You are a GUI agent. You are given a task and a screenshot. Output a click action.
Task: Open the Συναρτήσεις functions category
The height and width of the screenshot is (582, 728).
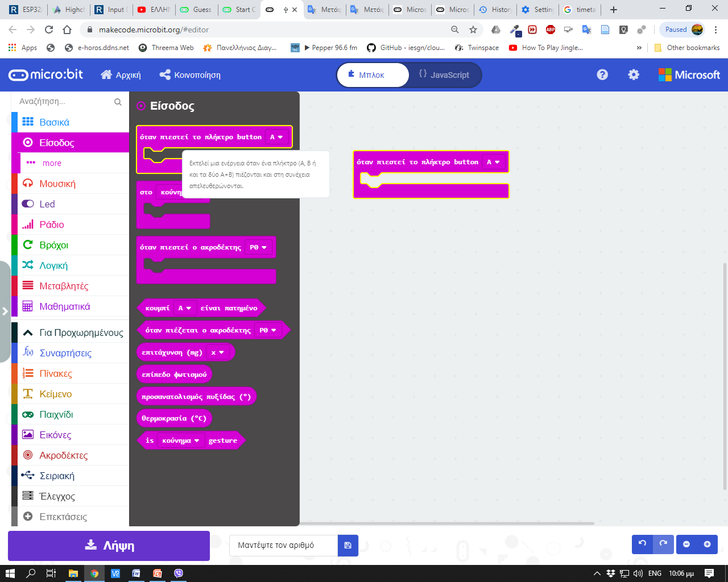pos(71,353)
